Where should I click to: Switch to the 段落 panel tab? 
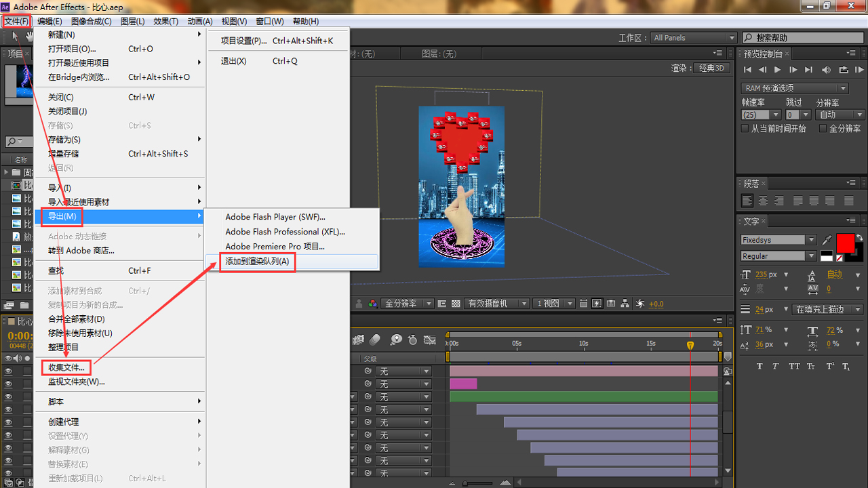[751, 184]
